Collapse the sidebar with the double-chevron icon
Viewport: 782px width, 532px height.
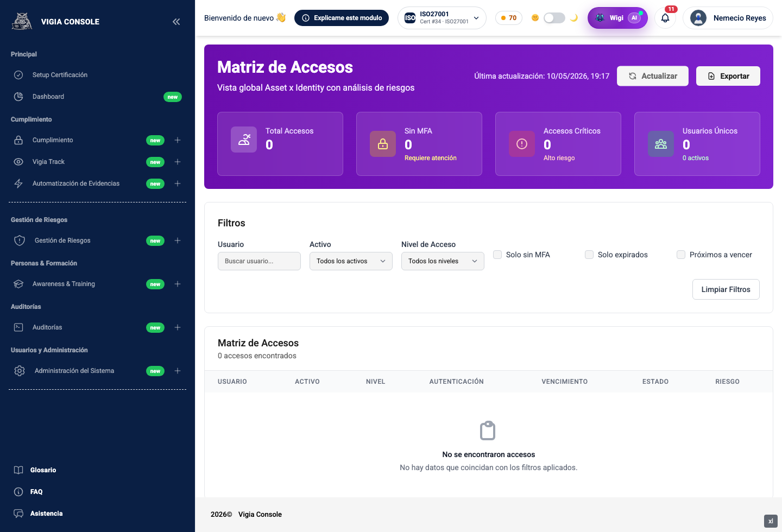coord(176,22)
